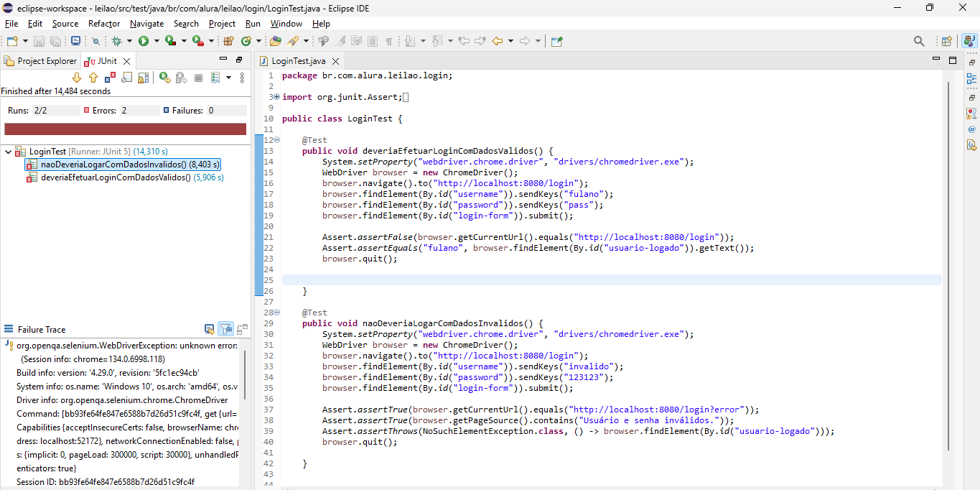
Task: Close the LoginTest.java editor tab
Action: (335, 61)
